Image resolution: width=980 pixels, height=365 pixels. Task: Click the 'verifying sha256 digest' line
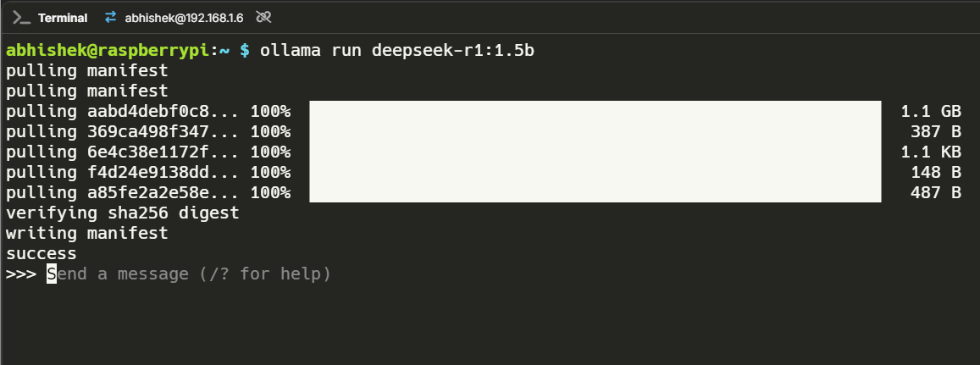[x=123, y=213]
